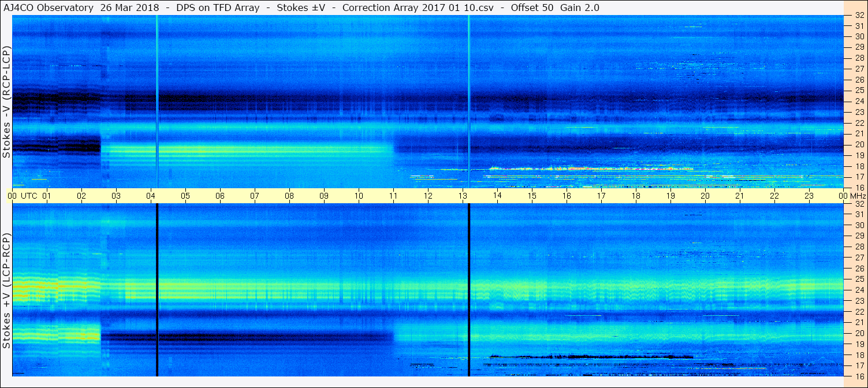Image resolution: width=868 pixels, height=388 pixels.
Task: Click hour 22 on the time axis
Action: tap(774, 196)
